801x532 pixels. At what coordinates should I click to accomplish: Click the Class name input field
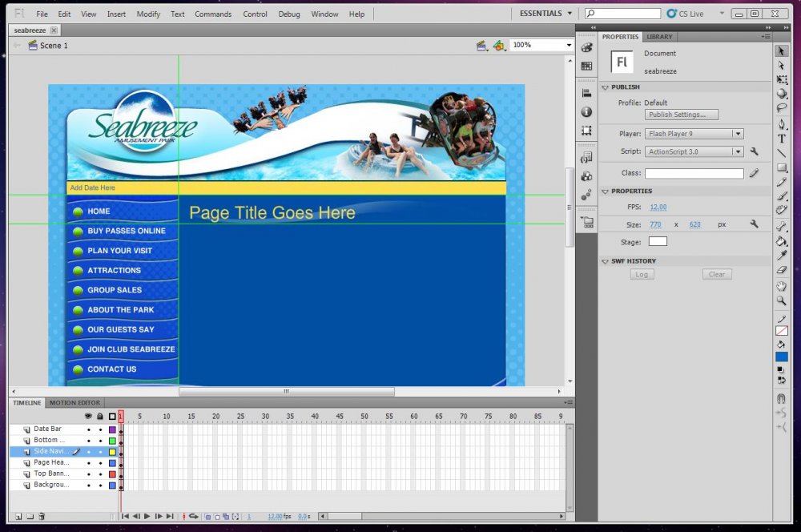click(694, 173)
